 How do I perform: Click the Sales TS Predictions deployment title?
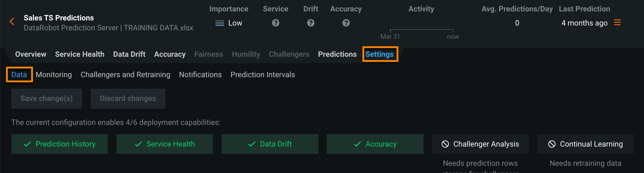coord(59,18)
